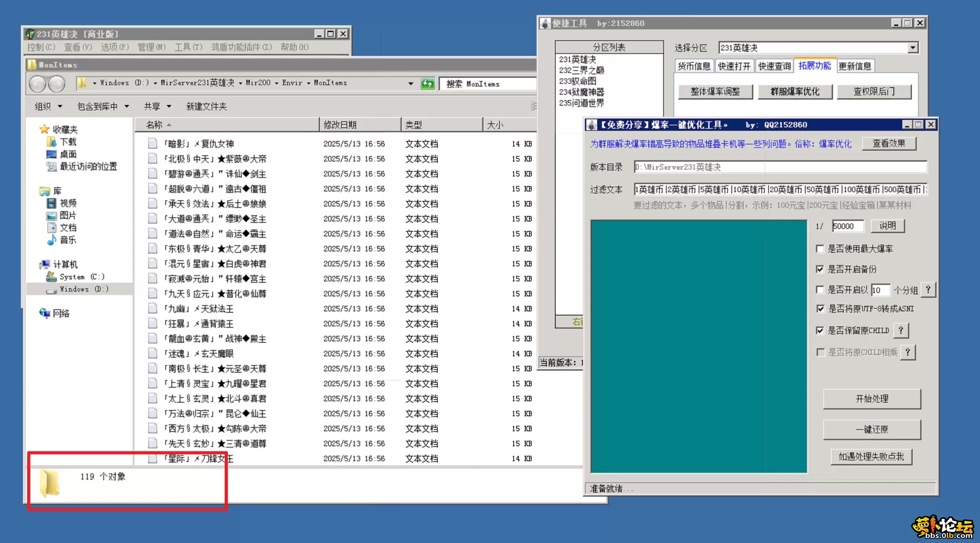
Task: Enable the 是否使用最大爆率 checkbox
Action: click(820, 249)
